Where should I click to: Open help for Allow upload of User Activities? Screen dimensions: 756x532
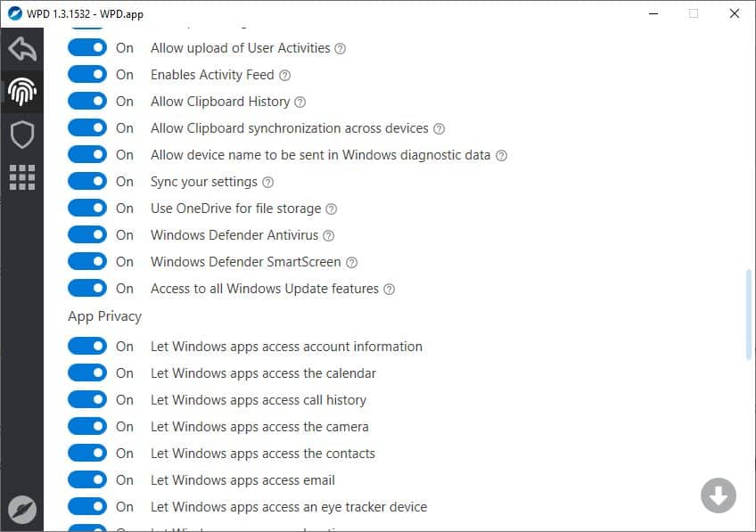pyautogui.click(x=340, y=48)
